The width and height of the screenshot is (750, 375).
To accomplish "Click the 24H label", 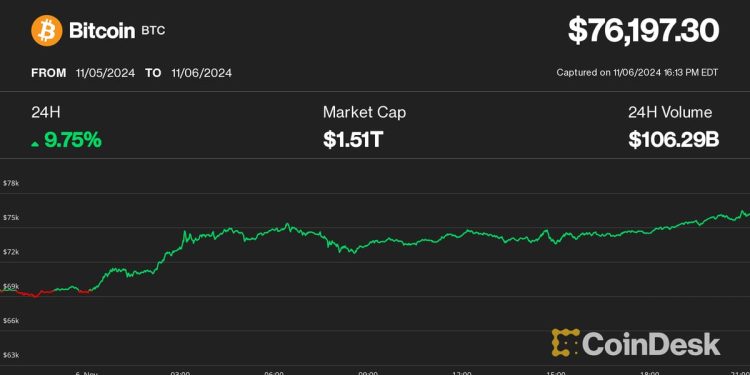I will tap(46, 113).
